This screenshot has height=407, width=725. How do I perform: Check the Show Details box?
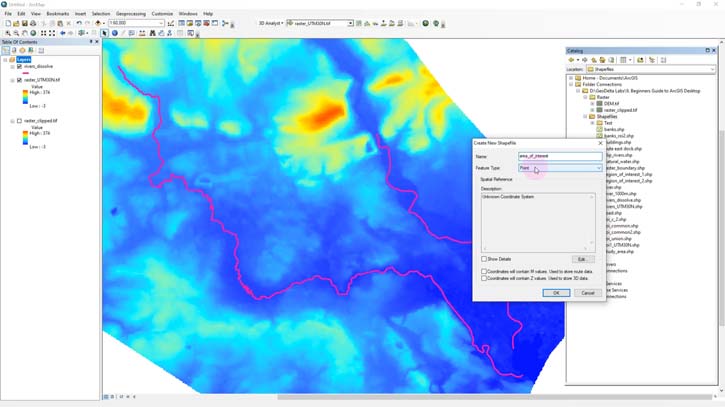tap(484, 259)
